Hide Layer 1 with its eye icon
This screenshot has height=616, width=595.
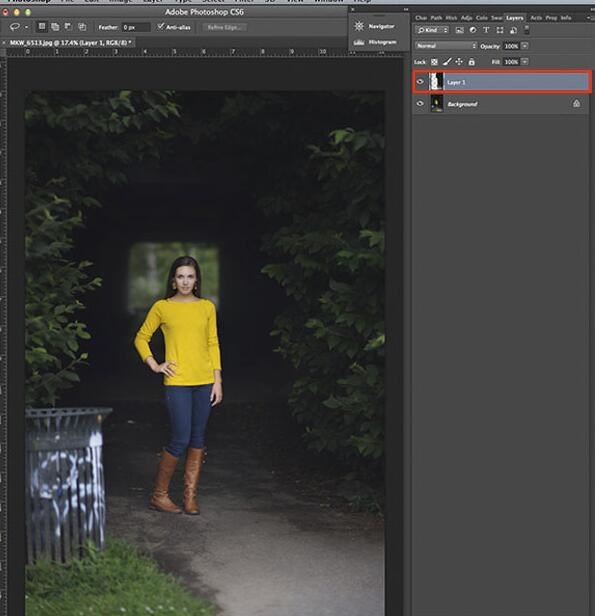(420, 82)
